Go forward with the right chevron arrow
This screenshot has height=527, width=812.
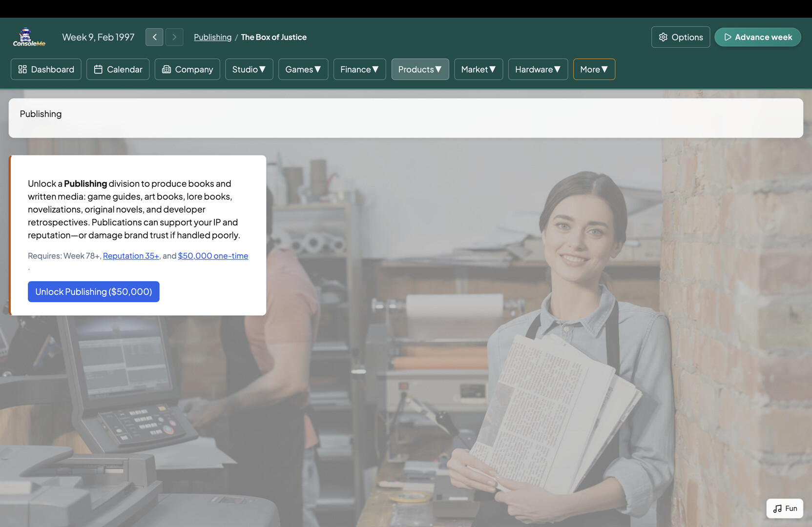click(174, 37)
